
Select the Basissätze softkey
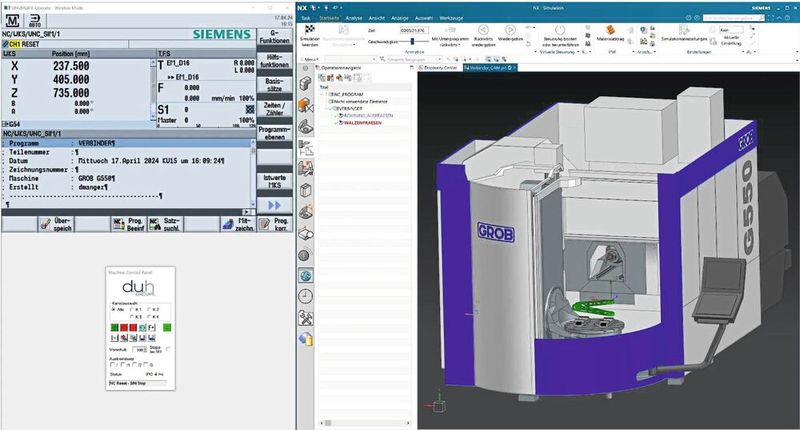[274, 85]
